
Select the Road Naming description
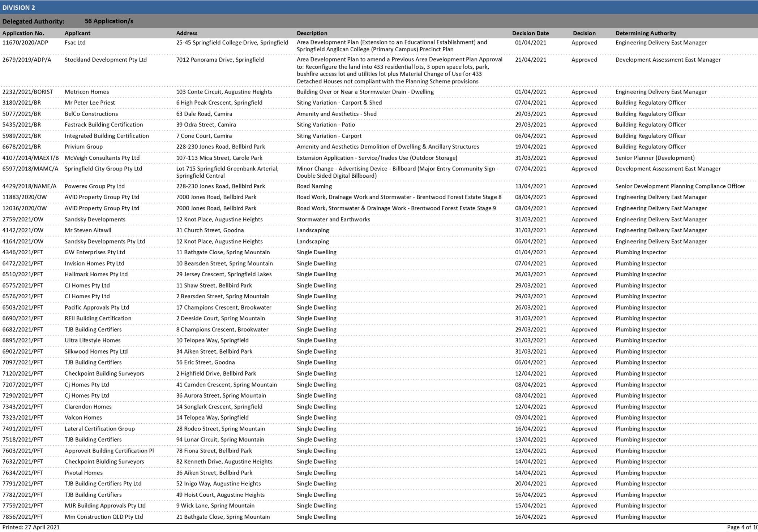[314, 186]
